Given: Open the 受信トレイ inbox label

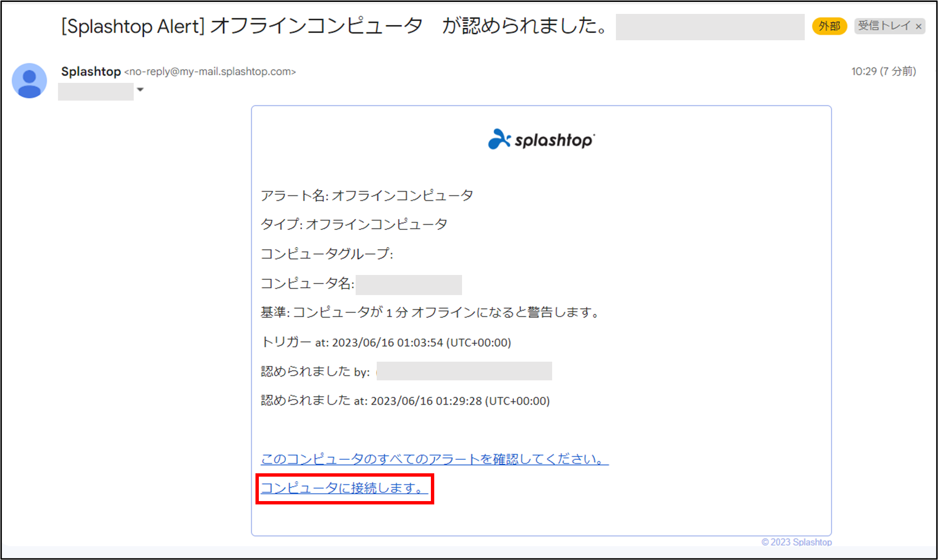Looking at the screenshot, I should coord(884,26).
